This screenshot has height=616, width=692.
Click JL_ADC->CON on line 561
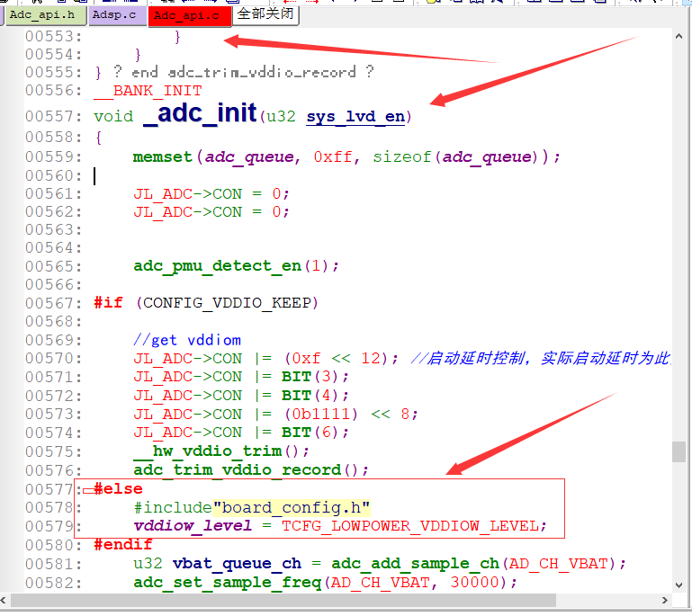click(188, 194)
